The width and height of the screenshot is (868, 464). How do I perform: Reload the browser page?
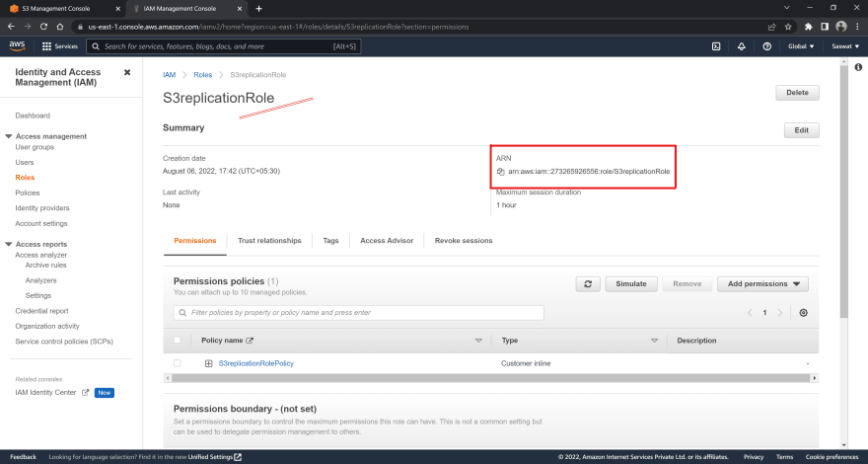(44, 26)
